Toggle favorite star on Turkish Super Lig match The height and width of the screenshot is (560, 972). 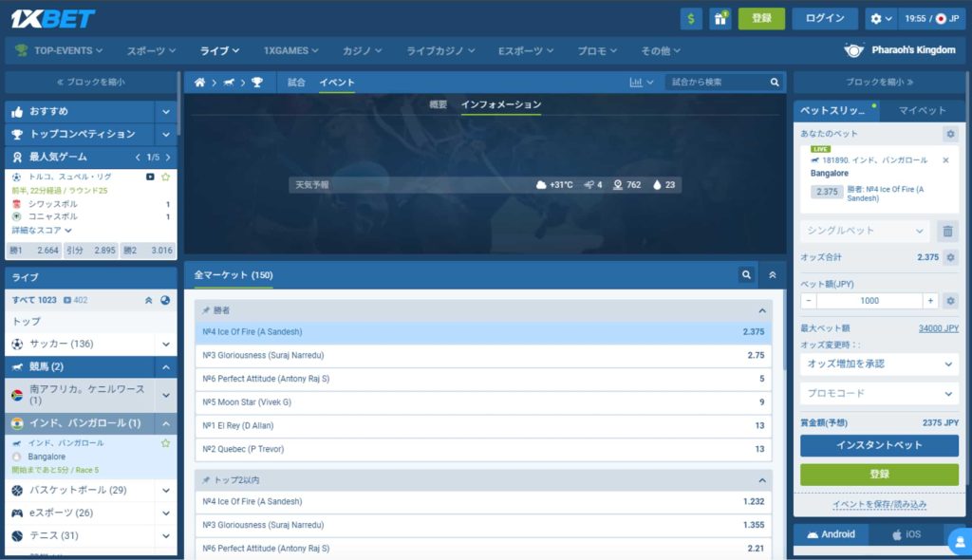[x=166, y=177]
